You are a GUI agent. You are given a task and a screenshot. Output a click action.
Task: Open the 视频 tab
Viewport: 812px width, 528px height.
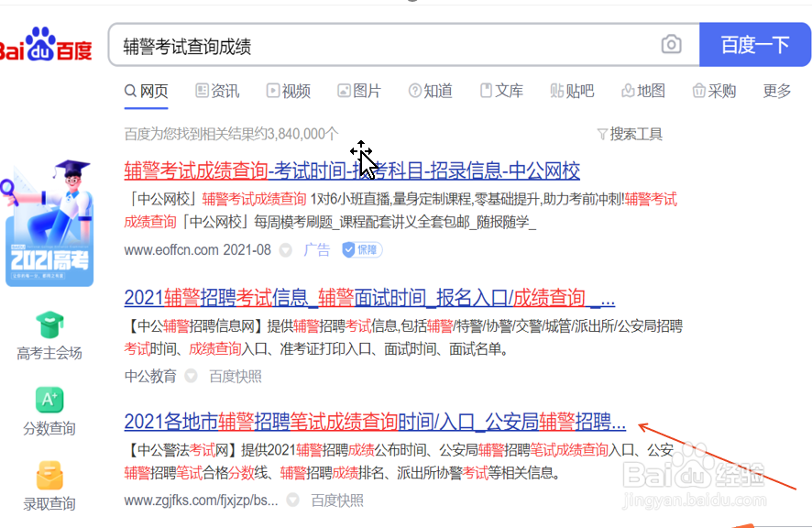point(289,91)
